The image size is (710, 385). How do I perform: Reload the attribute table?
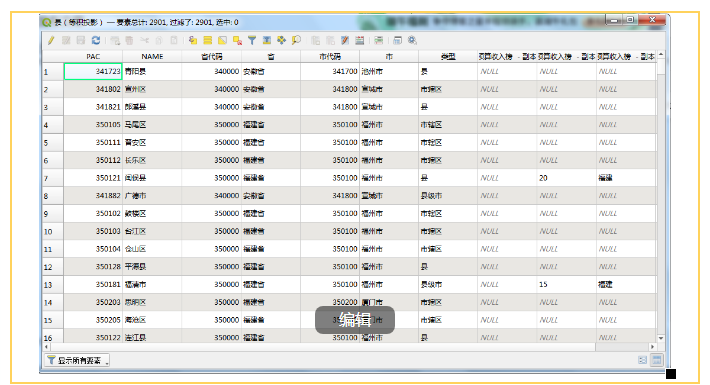[96, 40]
